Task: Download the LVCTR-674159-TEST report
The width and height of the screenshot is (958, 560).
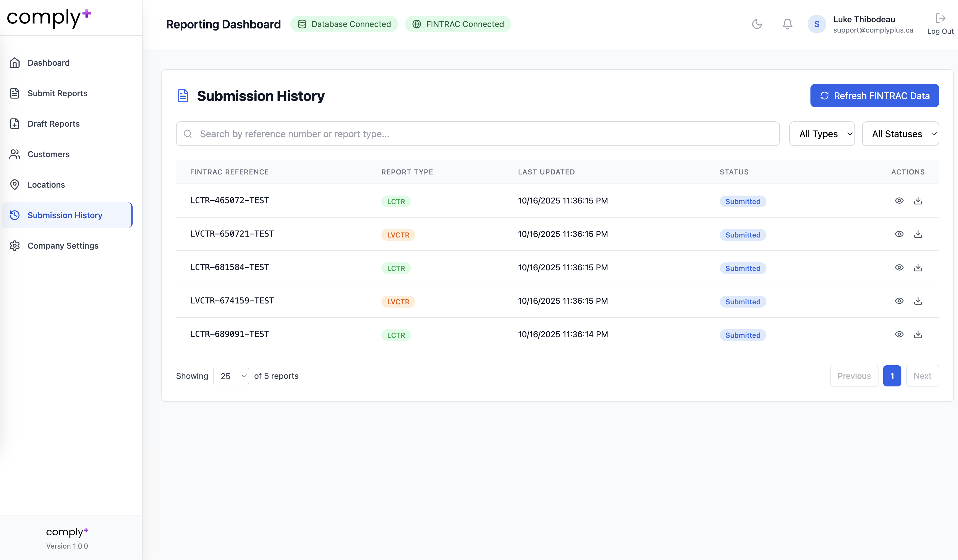Action: [918, 301]
